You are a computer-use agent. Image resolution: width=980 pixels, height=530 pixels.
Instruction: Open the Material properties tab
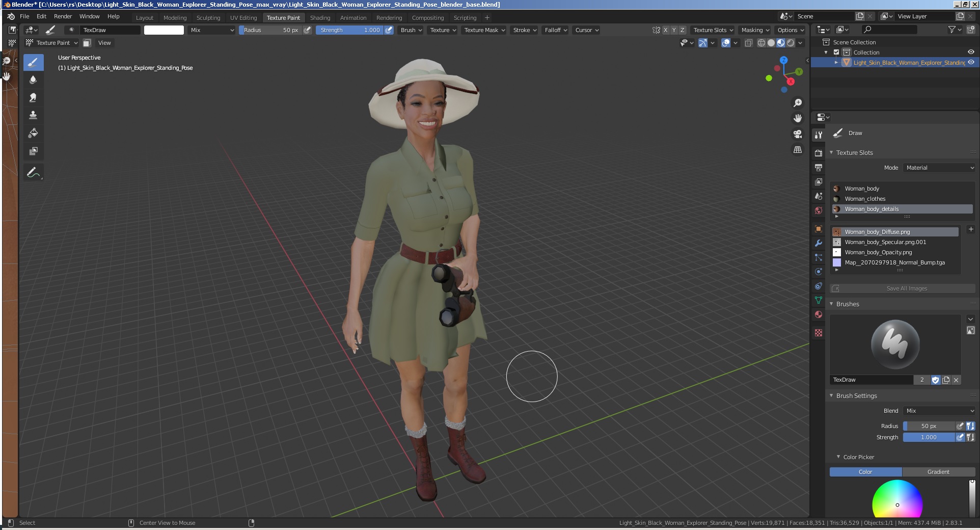[819, 314]
